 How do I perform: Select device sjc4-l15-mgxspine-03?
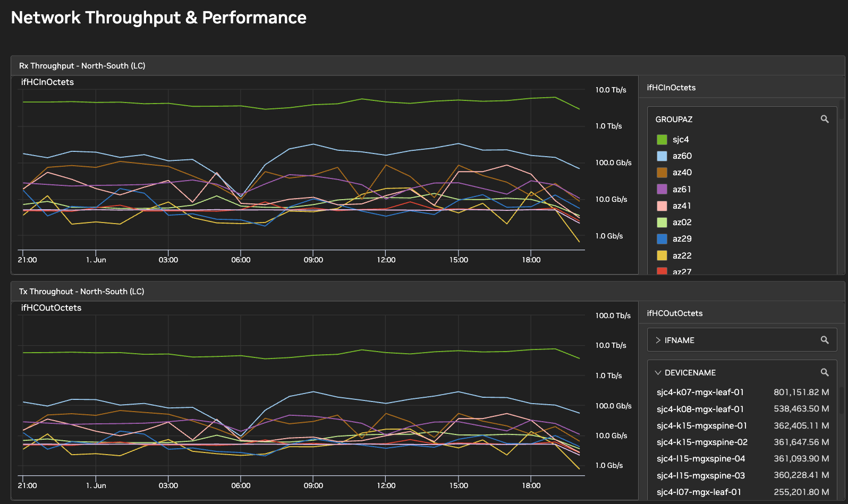(701, 476)
